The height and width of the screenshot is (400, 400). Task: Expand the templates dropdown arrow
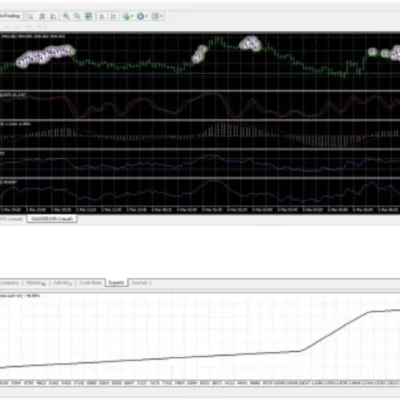click(x=161, y=16)
